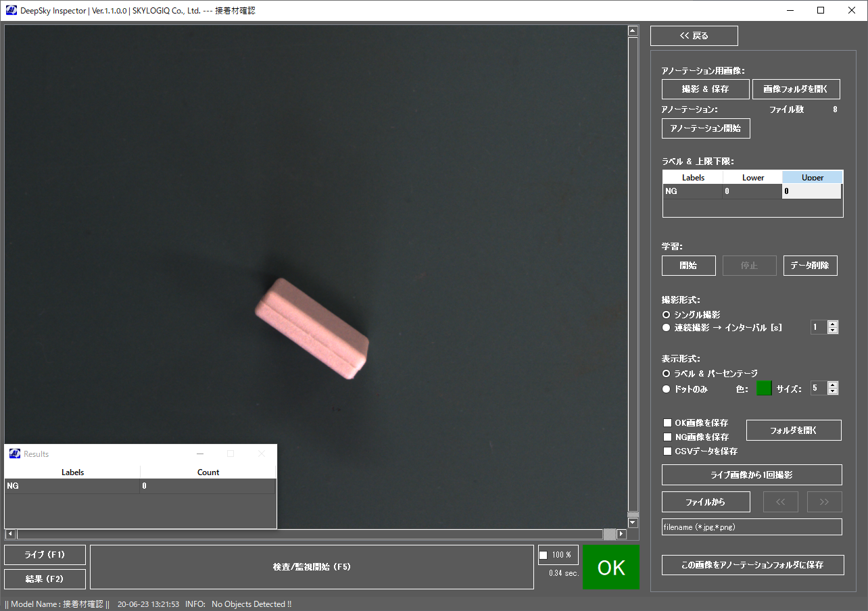Click the Labels header in label table
Screen dimensions: 868x611
click(x=693, y=178)
